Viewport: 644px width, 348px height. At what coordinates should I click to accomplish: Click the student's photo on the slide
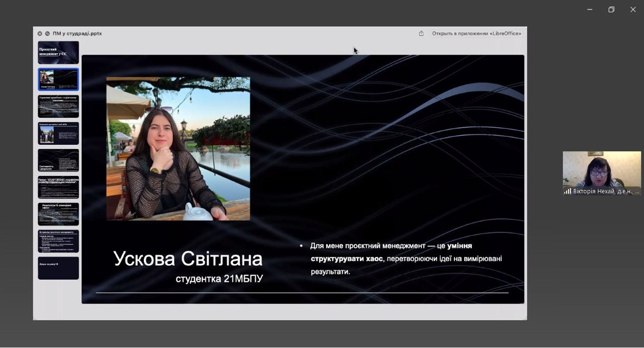178,149
